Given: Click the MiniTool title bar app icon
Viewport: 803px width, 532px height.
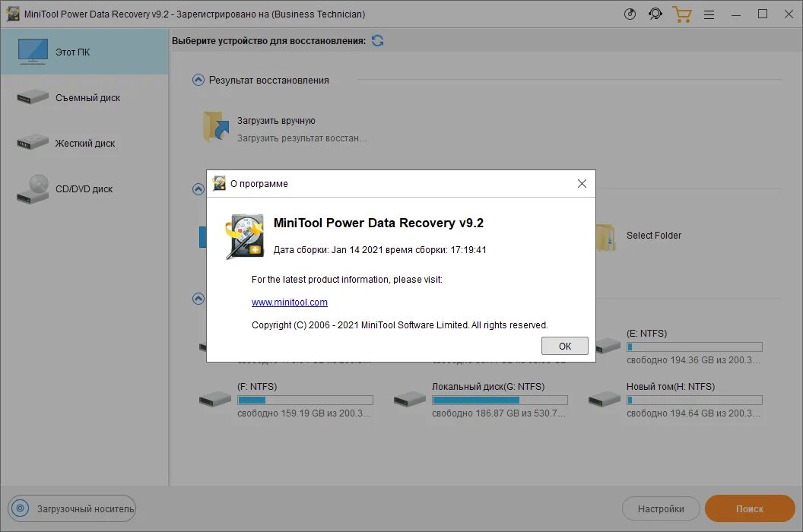Looking at the screenshot, I should pos(13,14).
